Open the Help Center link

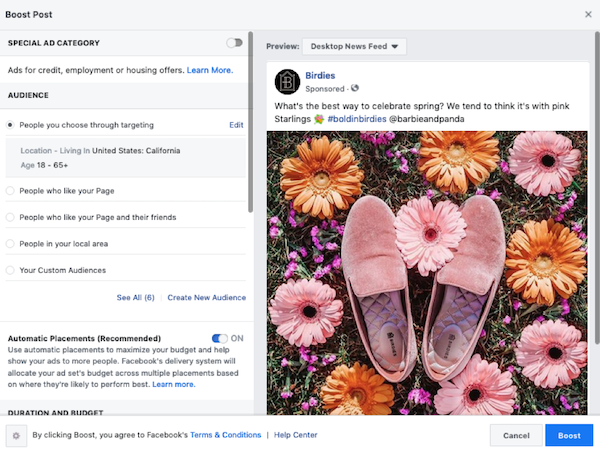coord(295,435)
